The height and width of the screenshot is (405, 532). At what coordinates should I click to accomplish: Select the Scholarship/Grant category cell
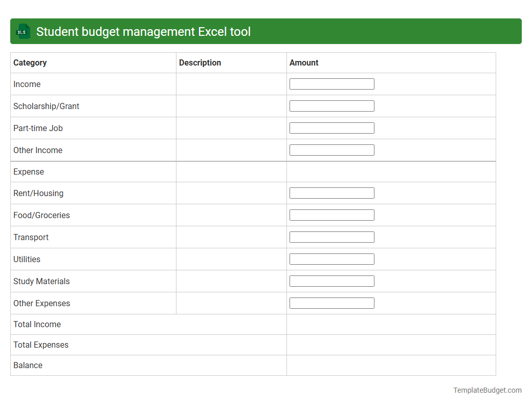point(46,106)
